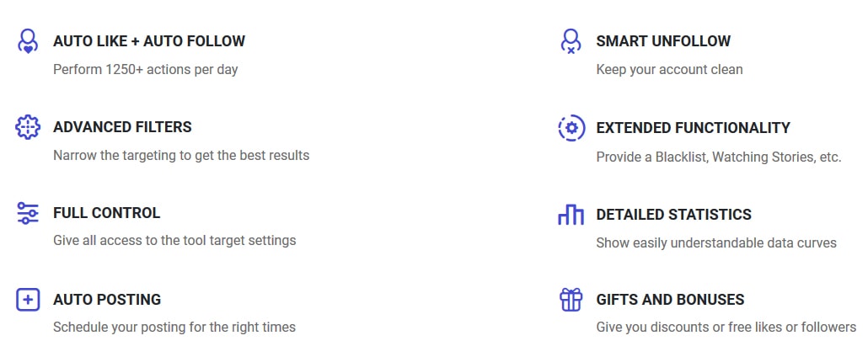Select the AUTO POSTING heading
This screenshot has width=868, height=357.
click(x=107, y=300)
